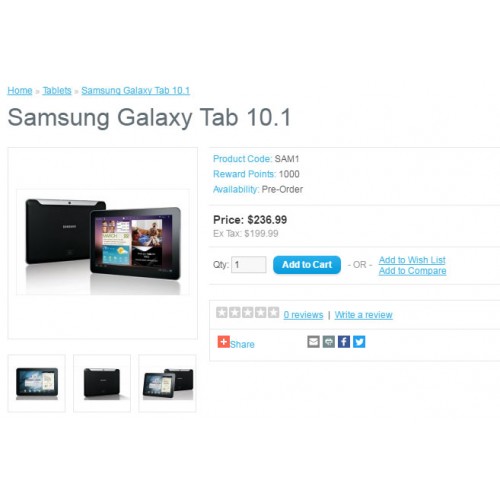Share on Twitter icon

click(x=359, y=342)
